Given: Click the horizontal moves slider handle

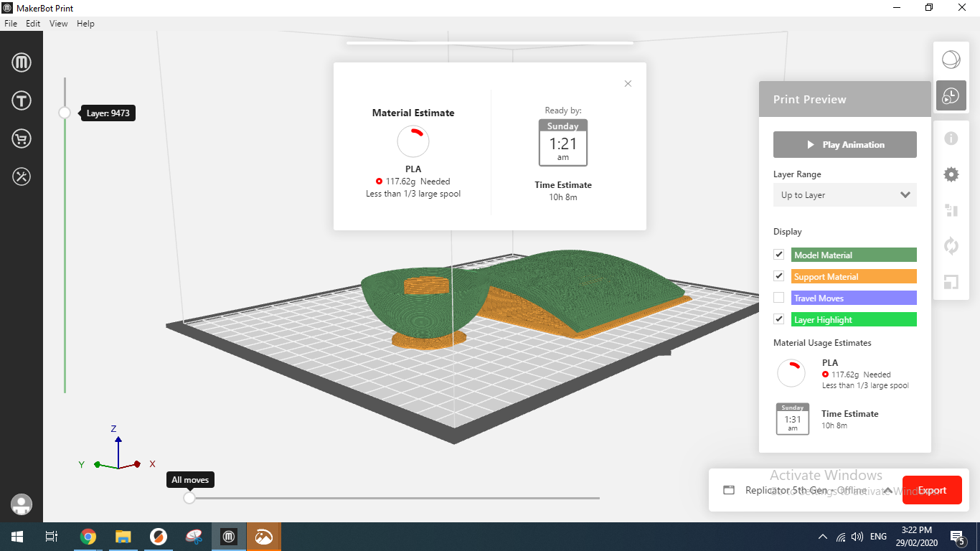Looking at the screenshot, I should coord(189,497).
